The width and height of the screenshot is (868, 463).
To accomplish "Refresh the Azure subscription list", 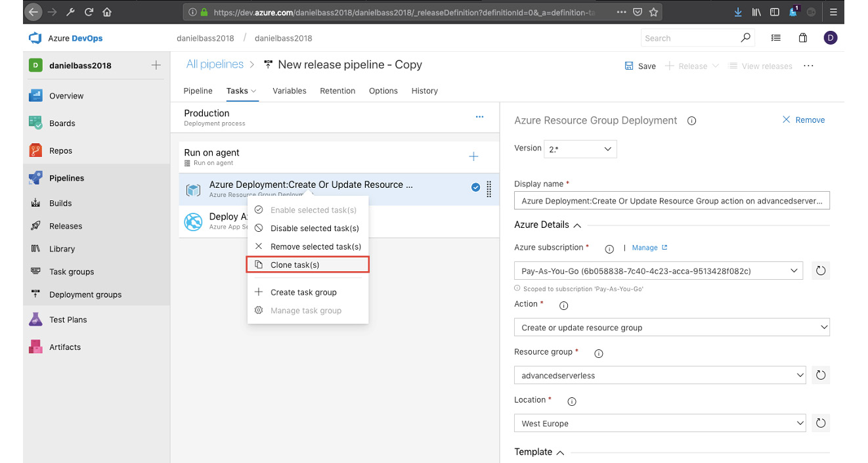I will pyautogui.click(x=821, y=271).
